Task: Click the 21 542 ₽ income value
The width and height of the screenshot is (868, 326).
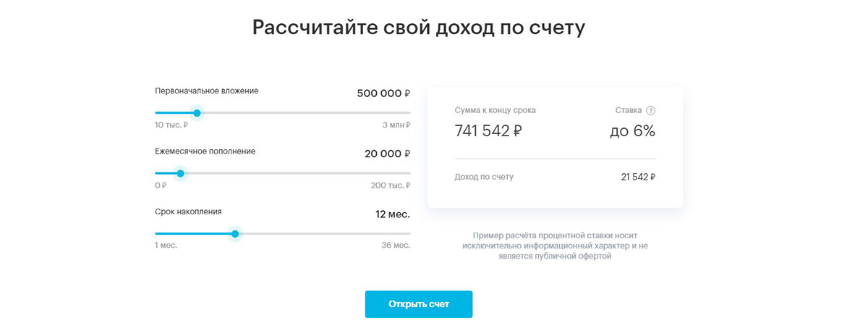Action: [x=638, y=177]
